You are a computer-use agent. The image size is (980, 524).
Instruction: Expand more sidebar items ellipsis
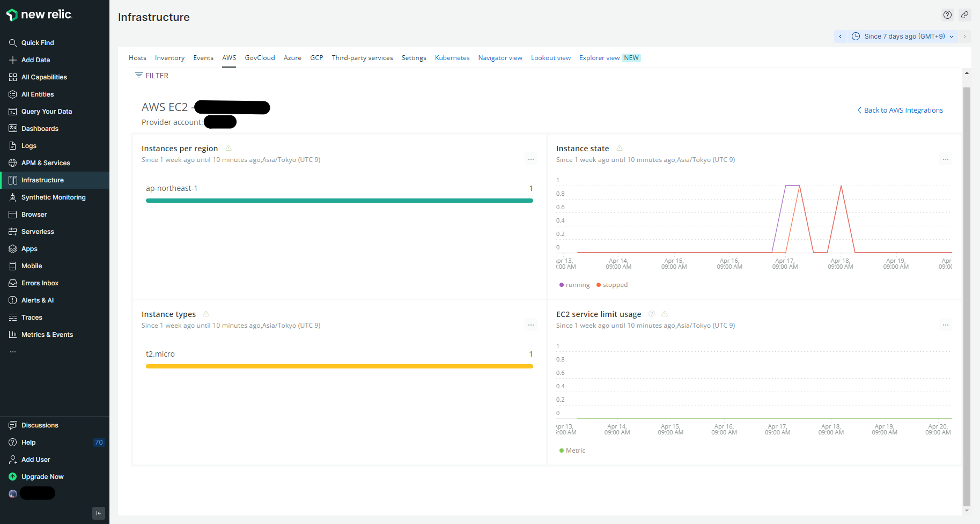click(13, 352)
